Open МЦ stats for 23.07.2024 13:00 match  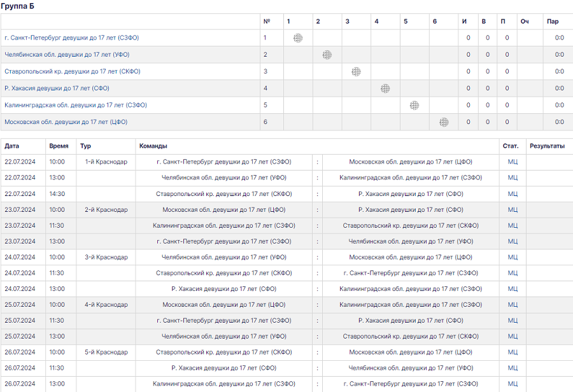pyautogui.click(x=513, y=241)
